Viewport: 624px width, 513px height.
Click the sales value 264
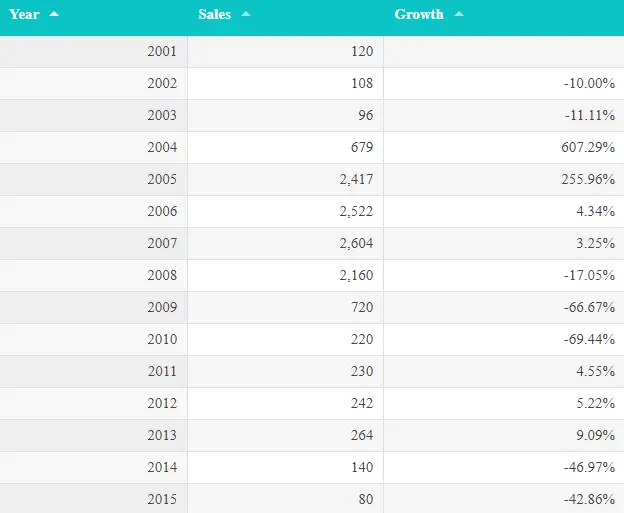(x=361, y=435)
